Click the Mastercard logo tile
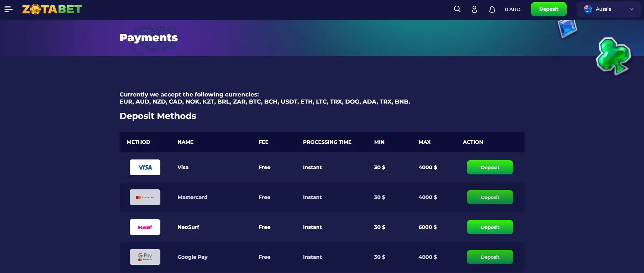 pyautogui.click(x=145, y=197)
